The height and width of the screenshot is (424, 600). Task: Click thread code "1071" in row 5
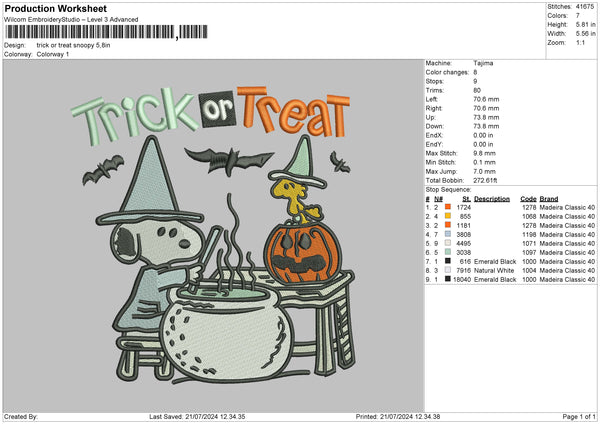tap(529, 243)
